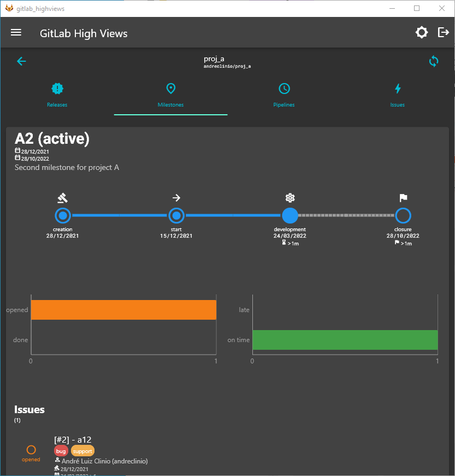
Task: Select the development timeline node
Action: click(290, 215)
